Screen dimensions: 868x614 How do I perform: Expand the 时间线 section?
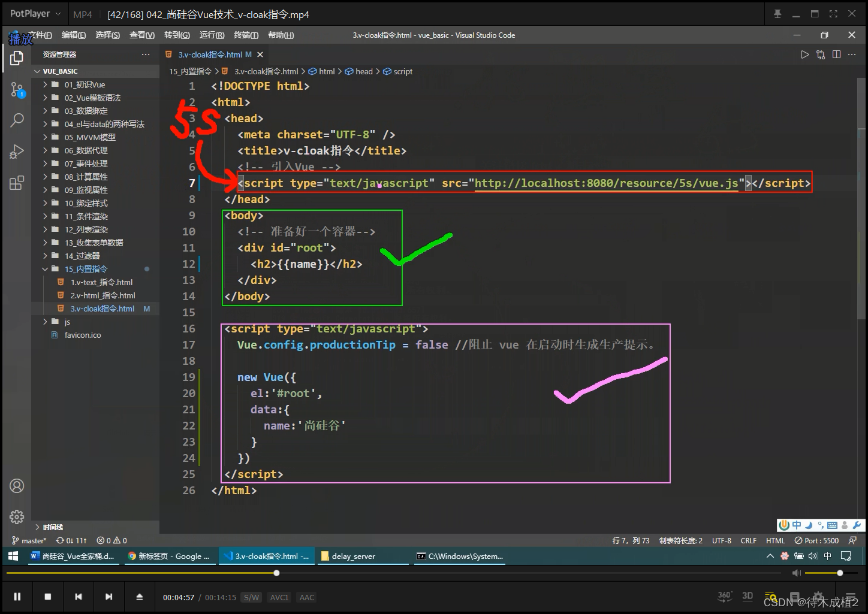(x=53, y=527)
